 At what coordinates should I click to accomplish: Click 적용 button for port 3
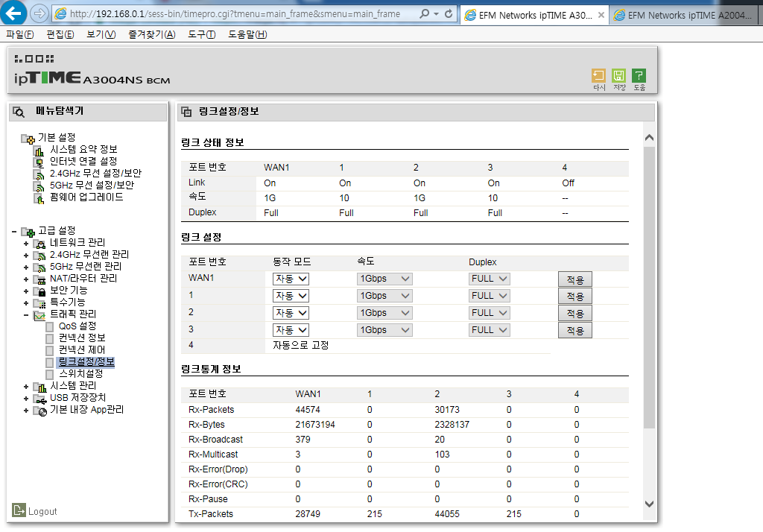click(574, 331)
